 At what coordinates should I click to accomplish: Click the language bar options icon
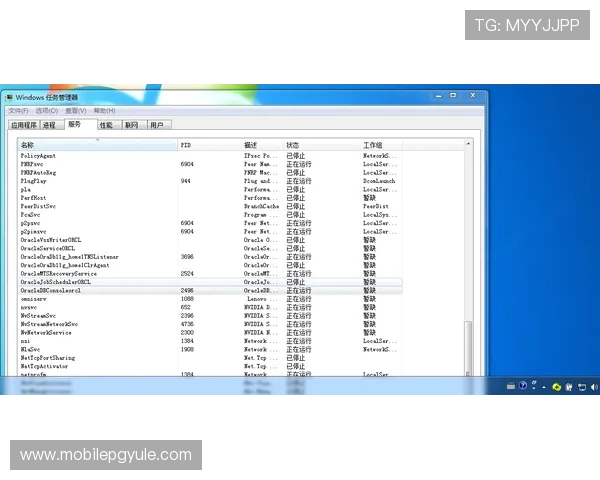tap(534, 385)
